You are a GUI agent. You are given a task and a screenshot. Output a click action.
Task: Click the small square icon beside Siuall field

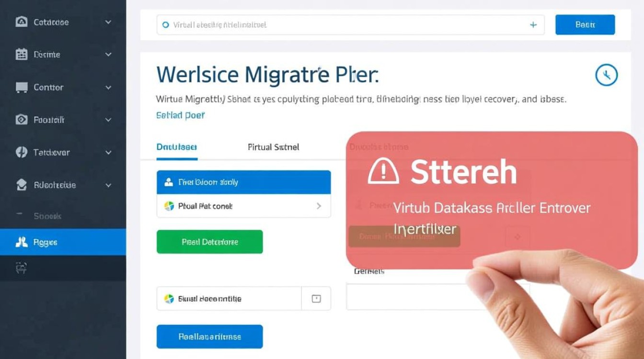(316, 299)
